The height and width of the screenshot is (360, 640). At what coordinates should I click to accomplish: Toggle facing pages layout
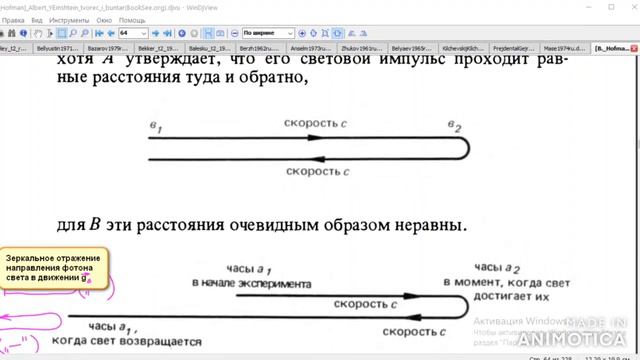tap(220, 33)
